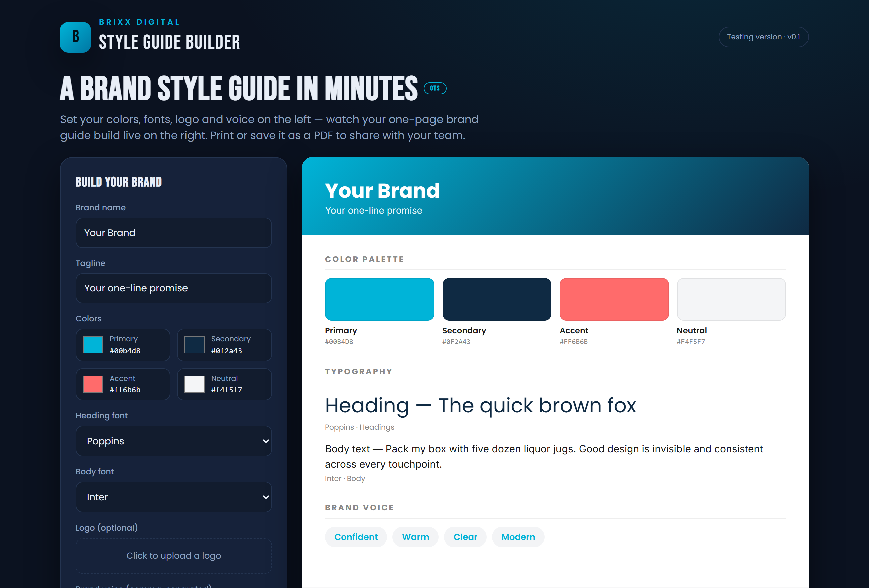Open the Body font dropdown showing Inter

pos(173,497)
